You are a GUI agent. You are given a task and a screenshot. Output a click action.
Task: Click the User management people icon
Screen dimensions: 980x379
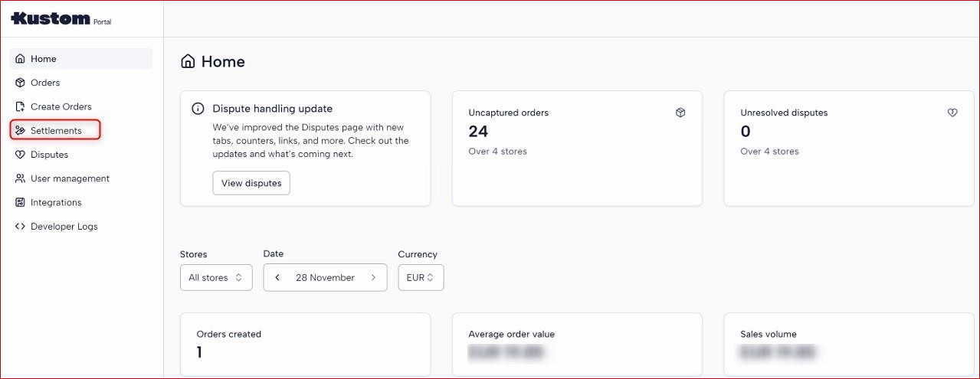pyautogui.click(x=21, y=178)
